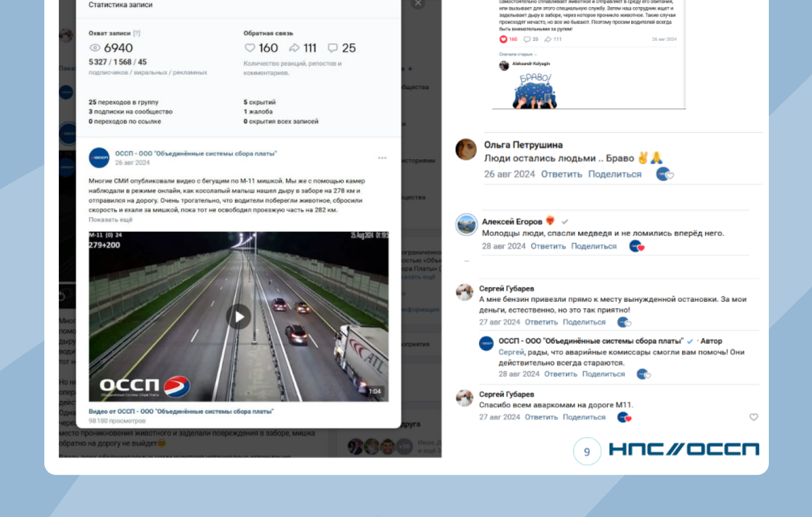Play the M-11 bear video
812x517 pixels.
click(239, 317)
